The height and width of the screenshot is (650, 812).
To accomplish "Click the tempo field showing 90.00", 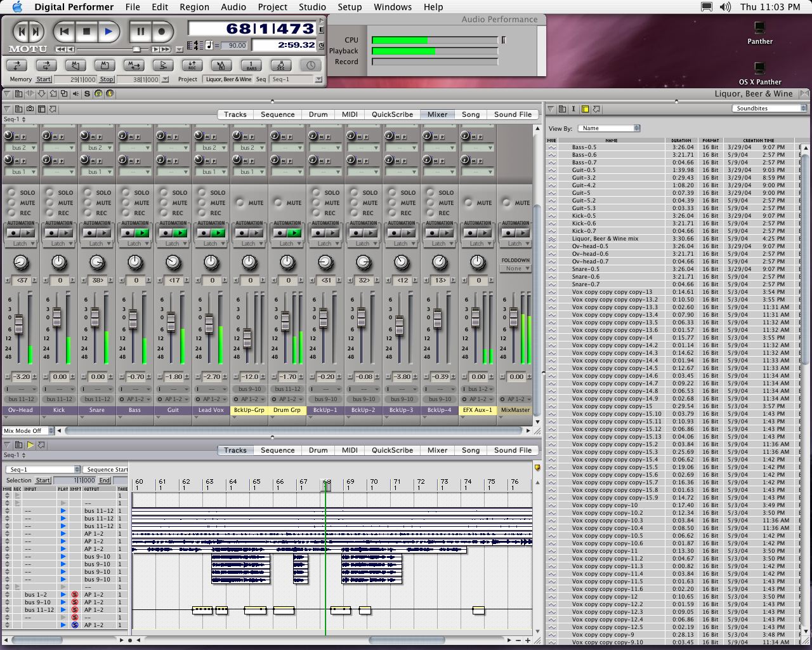I will pos(233,45).
